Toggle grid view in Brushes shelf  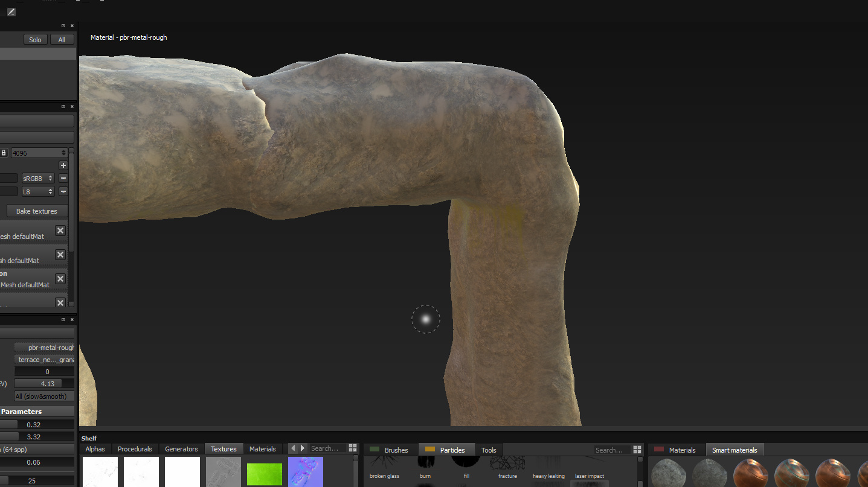click(x=637, y=450)
